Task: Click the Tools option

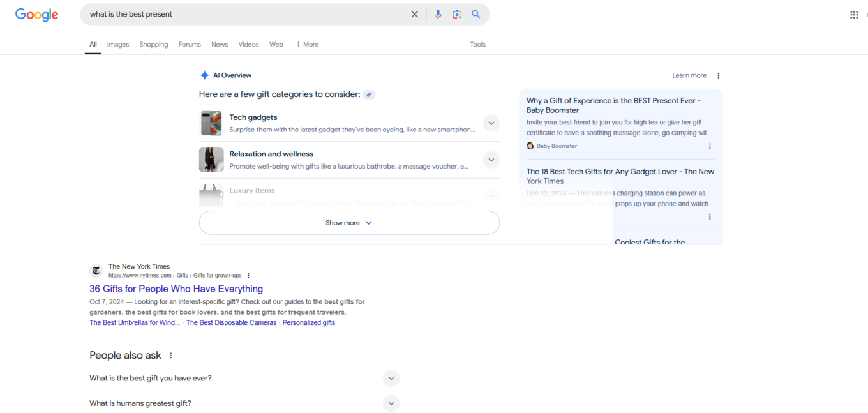Action: click(477, 44)
